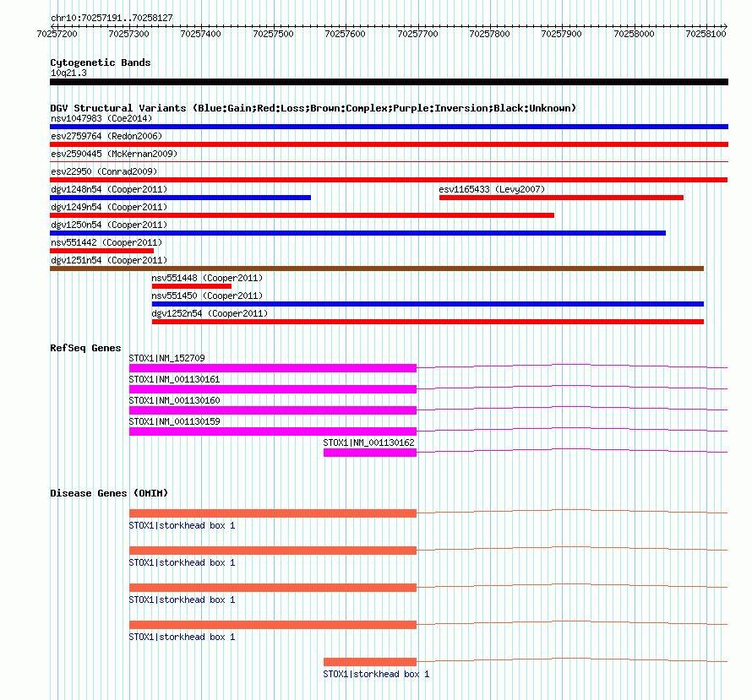This screenshot has height=700, width=752.
Task: Click the DGV Structural Variants track title
Action: tap(313, 108)
